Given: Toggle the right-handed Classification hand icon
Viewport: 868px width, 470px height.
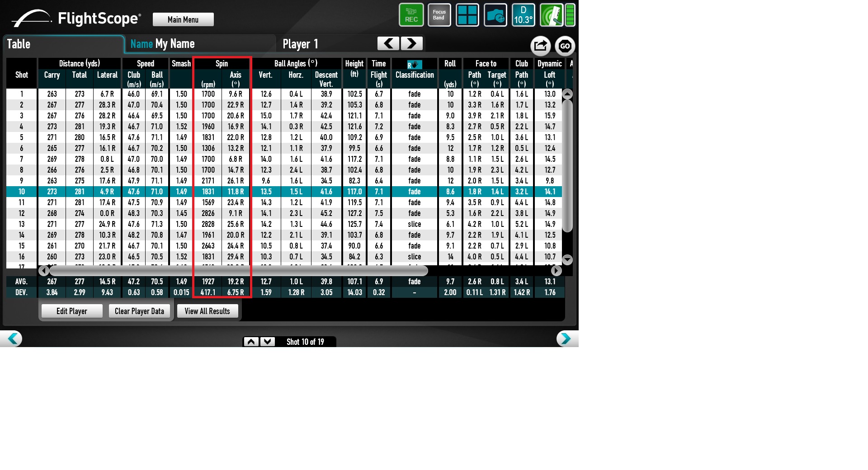Looking at the screenshot, I should pos(414,65).
